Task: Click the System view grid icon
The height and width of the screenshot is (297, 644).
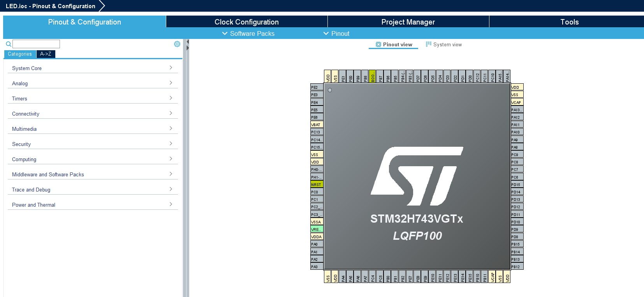Action: click(x=429, y=44)
